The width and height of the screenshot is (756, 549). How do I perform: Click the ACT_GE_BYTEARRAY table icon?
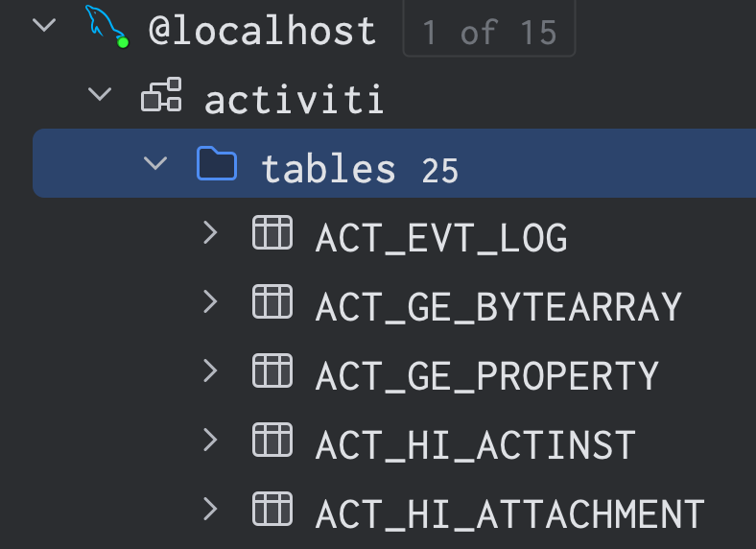(x=272, y=301)
